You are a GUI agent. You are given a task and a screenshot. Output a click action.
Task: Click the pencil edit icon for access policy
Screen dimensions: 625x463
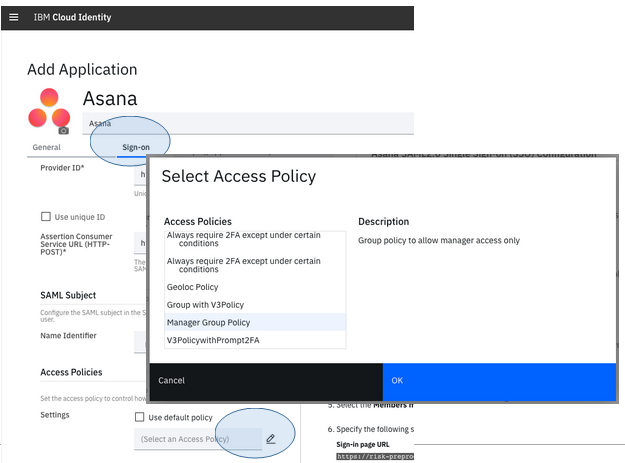coord(271,439)
